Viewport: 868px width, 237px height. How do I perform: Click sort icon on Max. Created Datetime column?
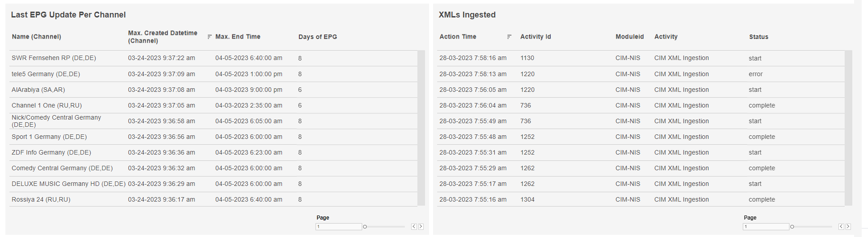coord(210,37)
